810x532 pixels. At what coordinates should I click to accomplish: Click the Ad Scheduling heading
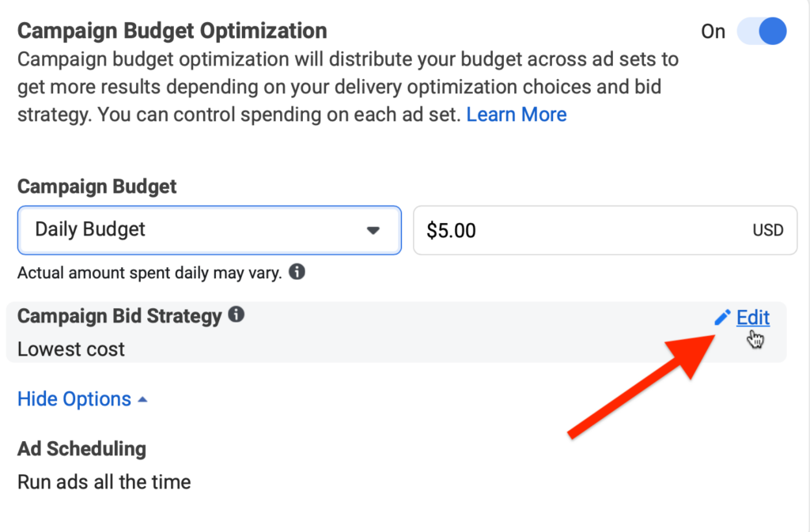[81, 449]
